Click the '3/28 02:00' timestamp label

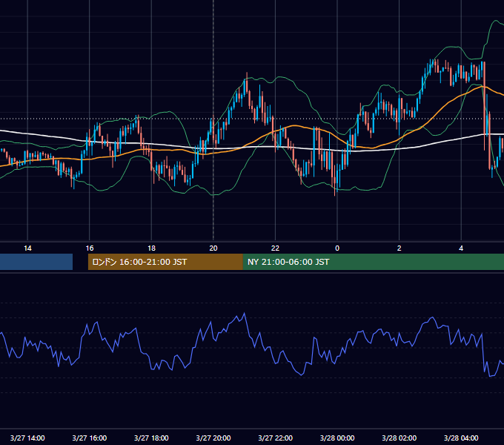coord(399,438)
